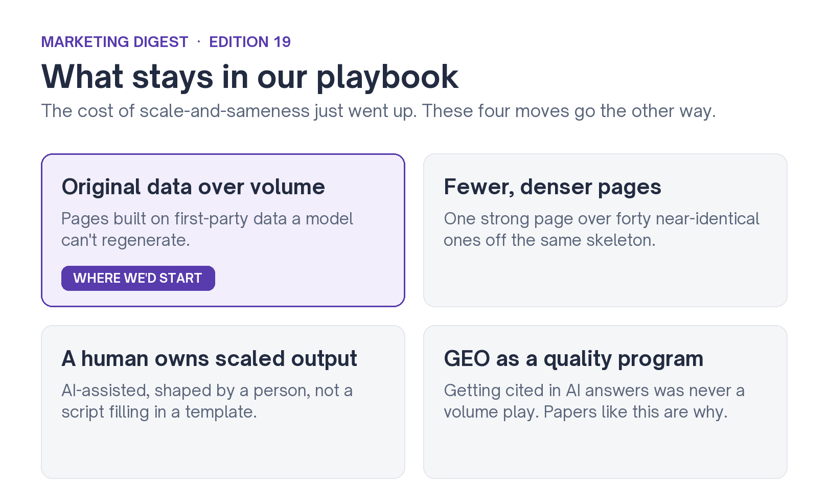This screenshot has height=504, width=828.
Task: Open the GEO as a quality program card
Action: click(x=605, y=402)
